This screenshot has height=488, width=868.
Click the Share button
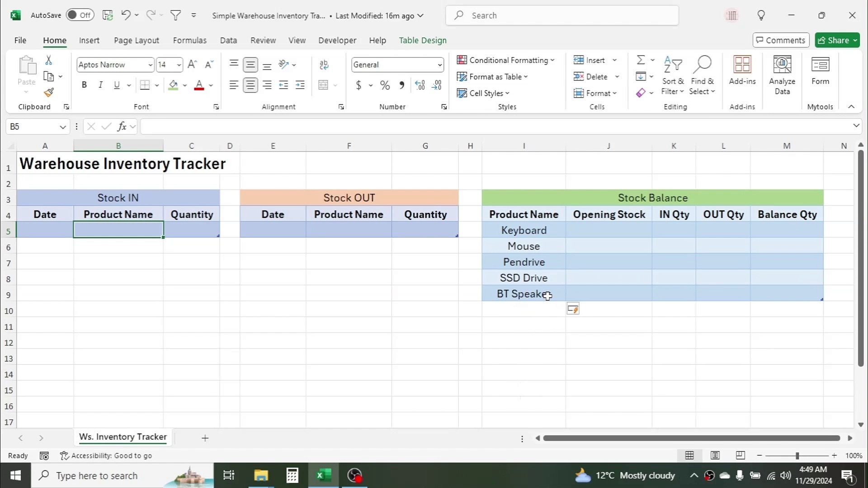point(834,40)
